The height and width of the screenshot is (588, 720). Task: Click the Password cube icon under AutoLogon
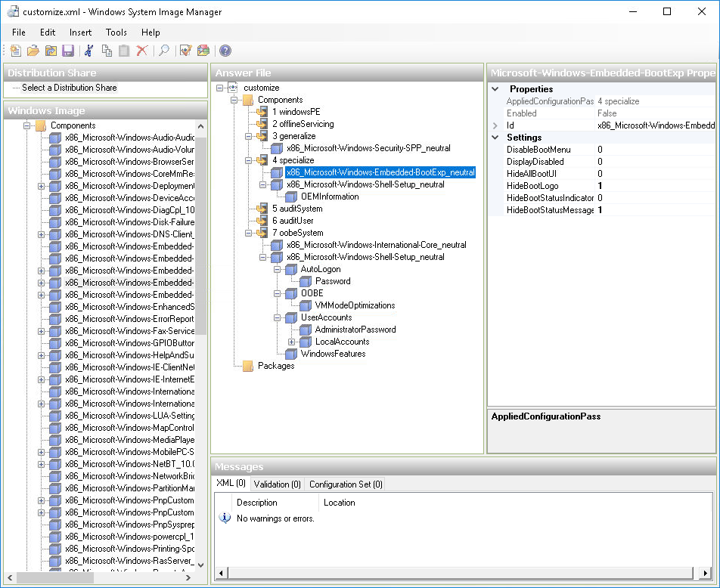[x=306, y=281]
